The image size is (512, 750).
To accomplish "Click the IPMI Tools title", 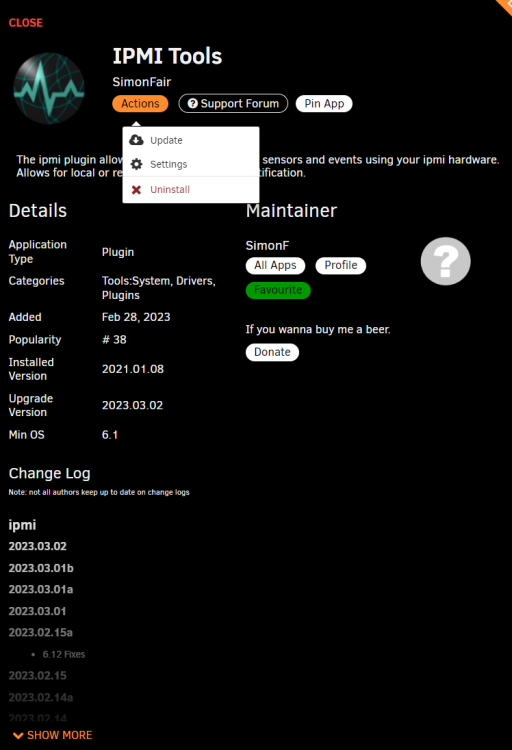I will coord(167,56).
